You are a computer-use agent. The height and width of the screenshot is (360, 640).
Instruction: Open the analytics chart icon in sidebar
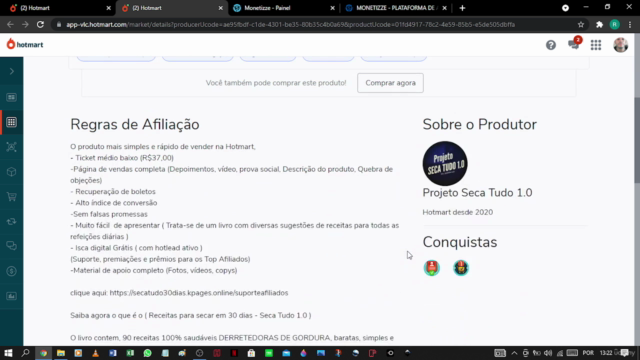point(11,296)
